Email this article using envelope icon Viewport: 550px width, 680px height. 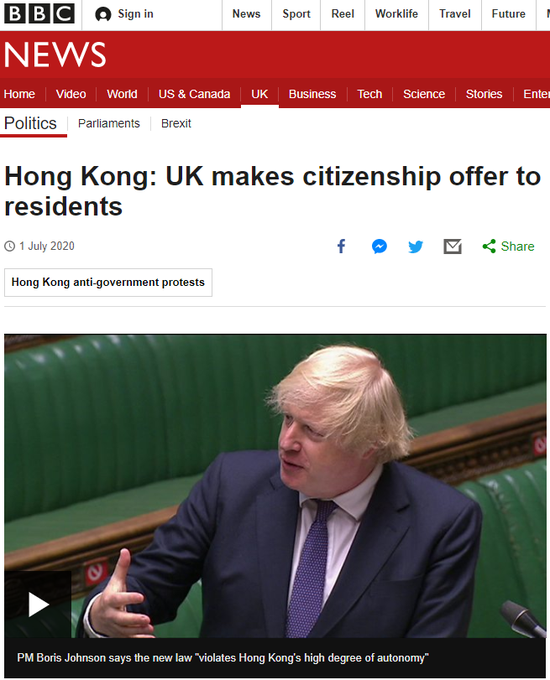click(452, 246)
